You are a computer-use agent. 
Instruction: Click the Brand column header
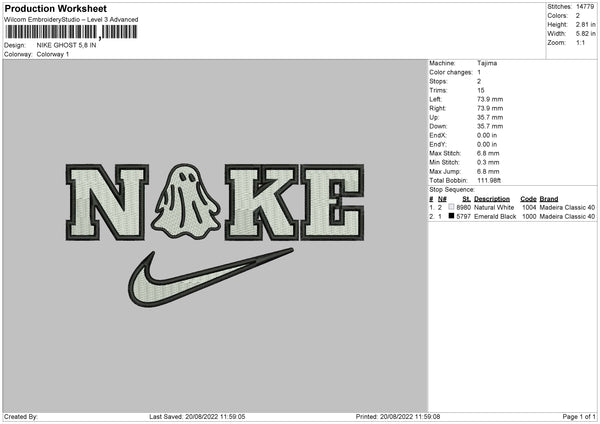[549, 199]
